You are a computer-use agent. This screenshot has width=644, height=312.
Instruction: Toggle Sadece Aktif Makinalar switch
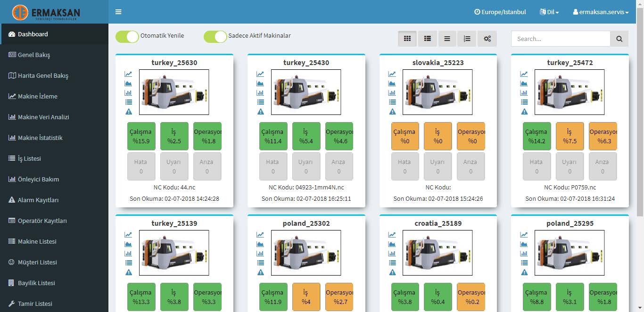(215, 36)
